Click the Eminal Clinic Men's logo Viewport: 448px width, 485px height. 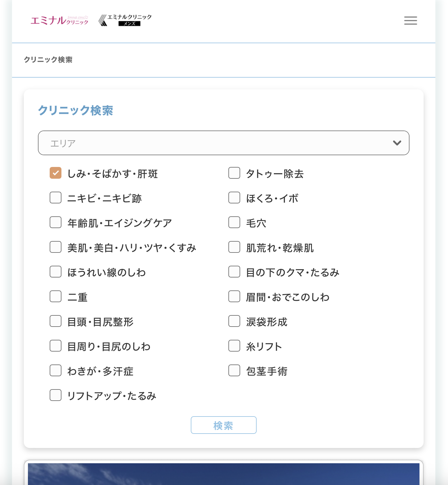click(125, 20)
